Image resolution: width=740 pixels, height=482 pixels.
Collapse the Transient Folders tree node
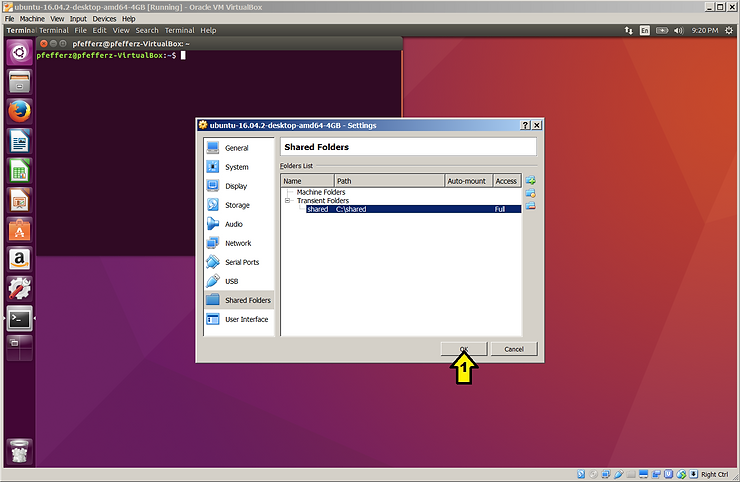click(x=288, y=201)
